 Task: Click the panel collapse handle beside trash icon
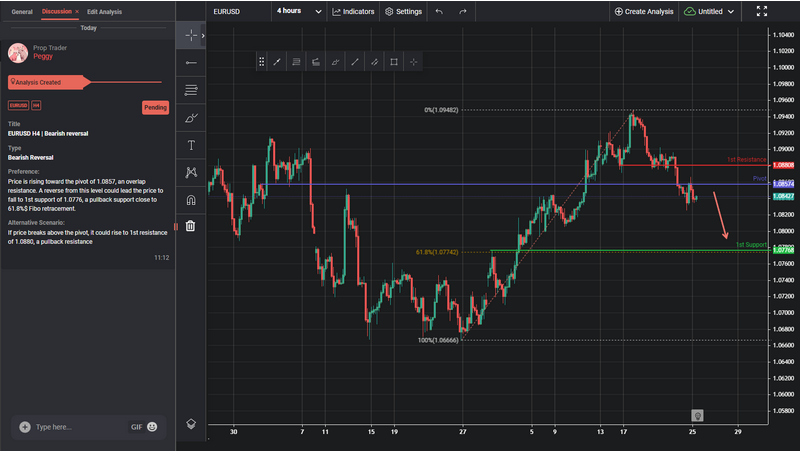click(176, 226)
